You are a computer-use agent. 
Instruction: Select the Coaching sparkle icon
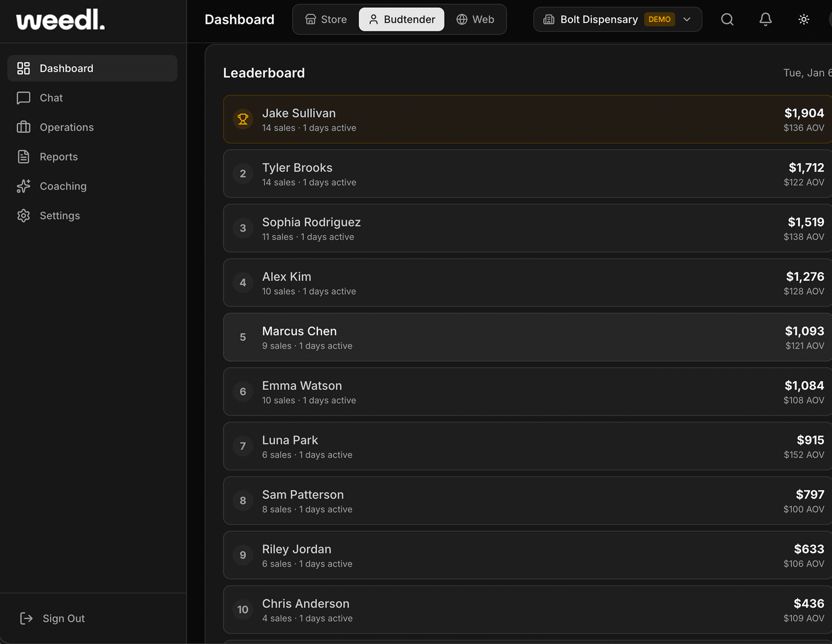click(x=24, y=186)
